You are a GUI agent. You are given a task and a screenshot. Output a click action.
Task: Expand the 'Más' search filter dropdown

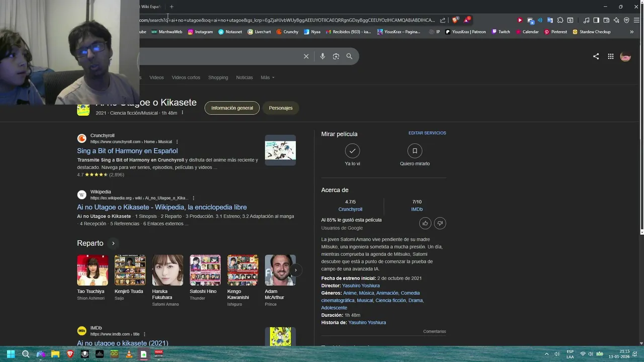pyautogui.click(x=267, y=77)
